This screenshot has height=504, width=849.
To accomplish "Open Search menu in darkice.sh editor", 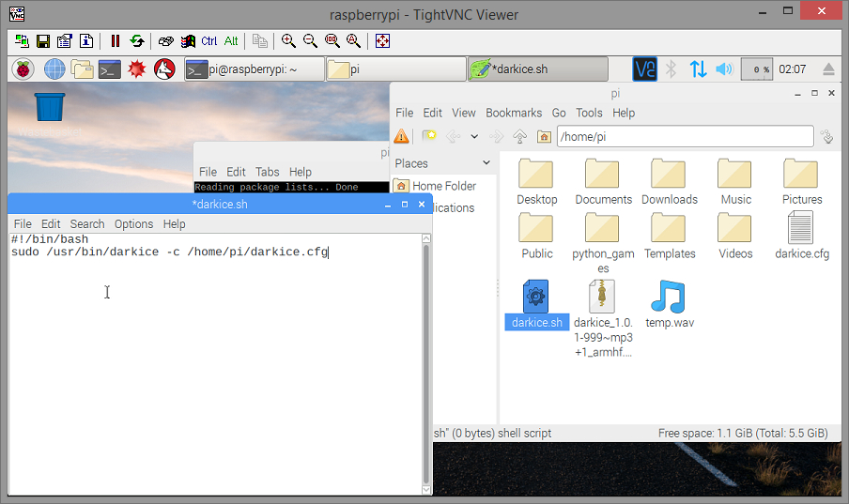I will pos(87,224).
